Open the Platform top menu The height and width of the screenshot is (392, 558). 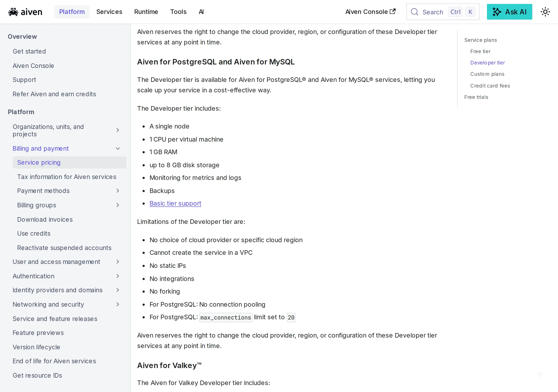[x=72, y=12]
